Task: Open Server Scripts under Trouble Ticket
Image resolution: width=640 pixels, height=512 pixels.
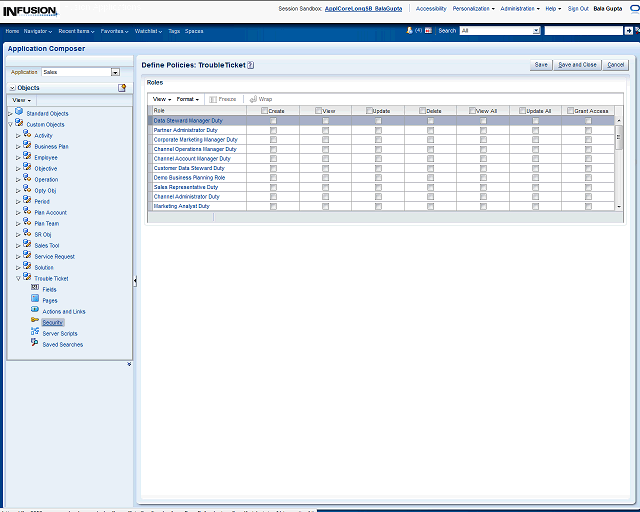Action: click(x=59, y=333)
